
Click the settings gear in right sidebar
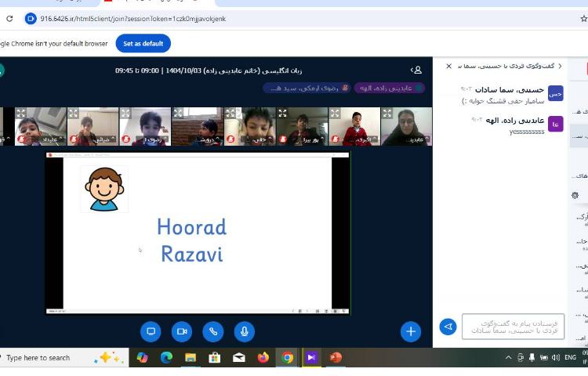tap(575, 195)
